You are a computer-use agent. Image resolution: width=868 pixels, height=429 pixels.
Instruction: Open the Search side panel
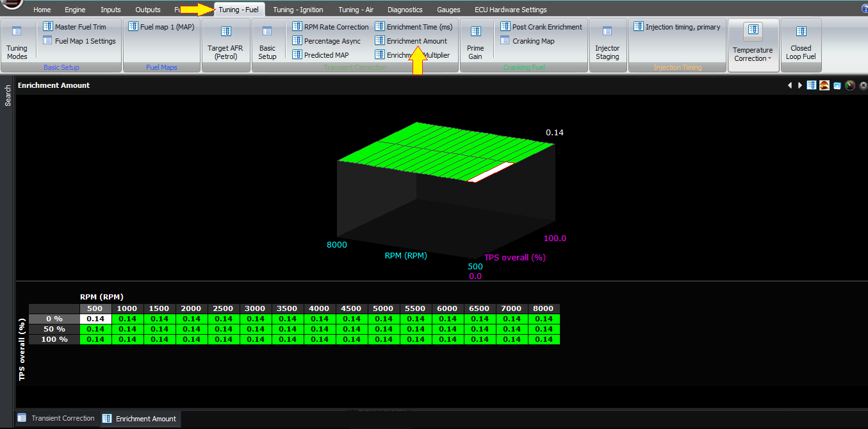click(8, 96)
